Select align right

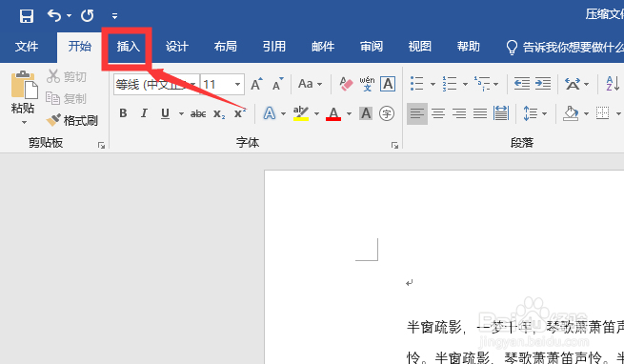(459, 114)
